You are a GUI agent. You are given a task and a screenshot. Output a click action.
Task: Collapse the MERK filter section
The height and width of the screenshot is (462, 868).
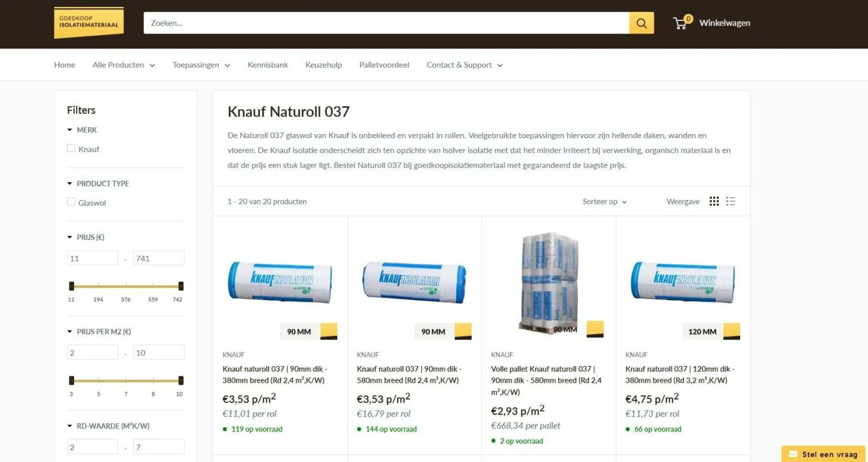pos(82,130)
